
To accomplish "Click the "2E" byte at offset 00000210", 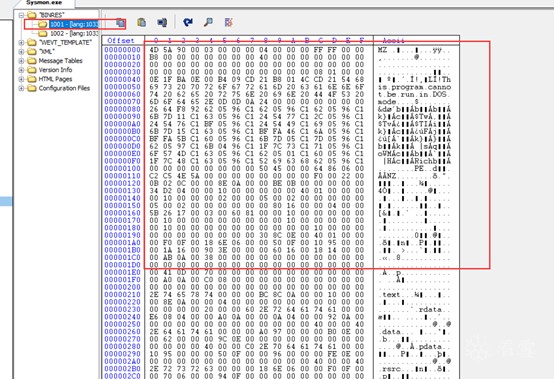I will point(154,295).
